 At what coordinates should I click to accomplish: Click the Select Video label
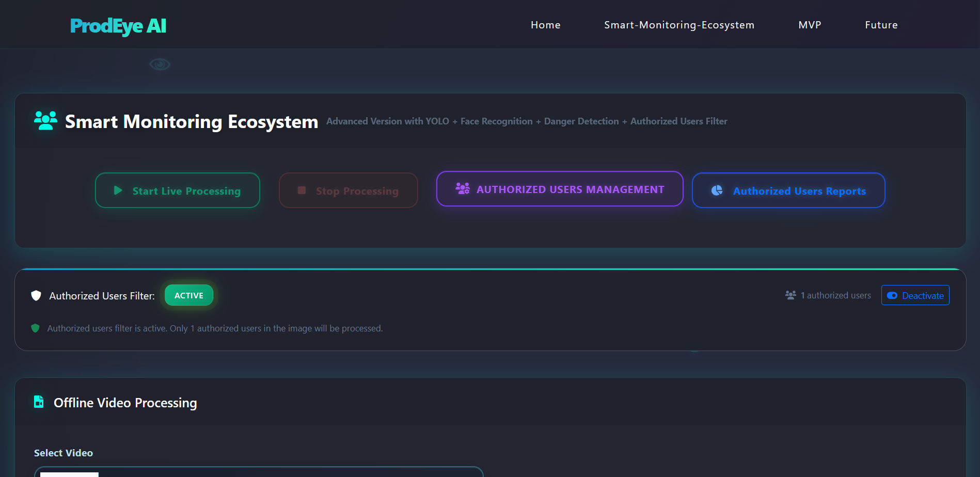(64, 453)
